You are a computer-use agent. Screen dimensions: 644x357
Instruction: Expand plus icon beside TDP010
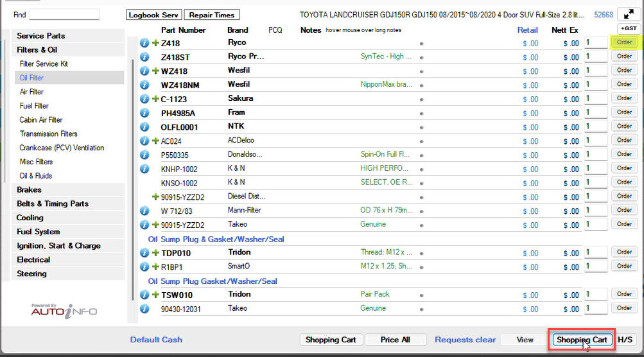(x=155, y=252)
